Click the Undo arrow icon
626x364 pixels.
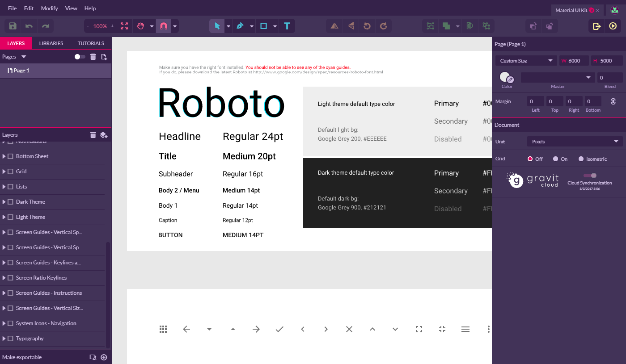(29, 26)
